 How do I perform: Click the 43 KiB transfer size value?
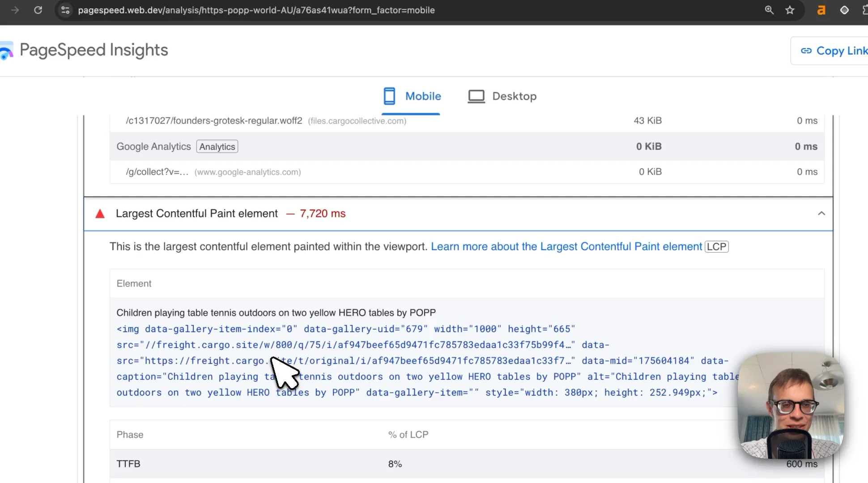pyautogui.click(x=647, y=121)
